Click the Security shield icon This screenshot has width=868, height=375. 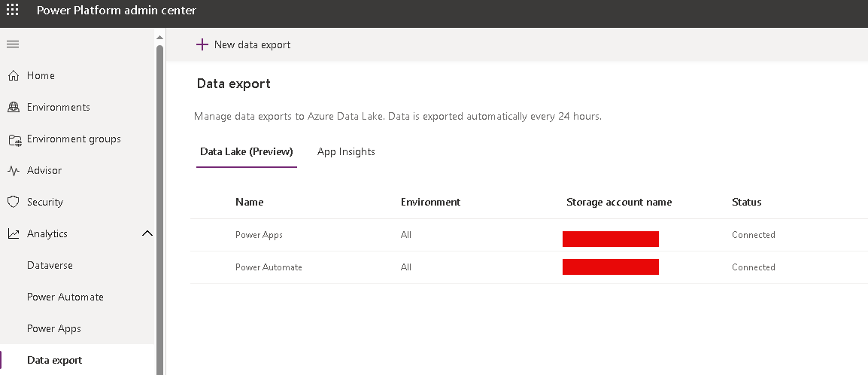tap(14, 202)
